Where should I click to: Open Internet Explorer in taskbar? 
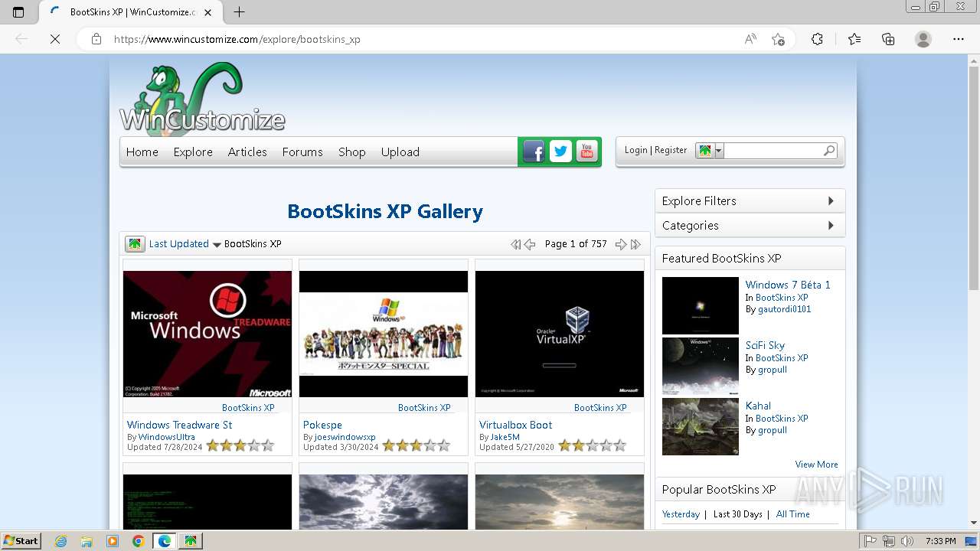tap(61, 541)
